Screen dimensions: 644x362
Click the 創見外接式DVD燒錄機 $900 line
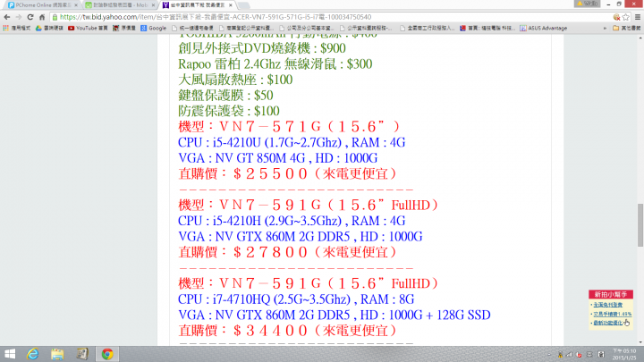click(261, 48)
